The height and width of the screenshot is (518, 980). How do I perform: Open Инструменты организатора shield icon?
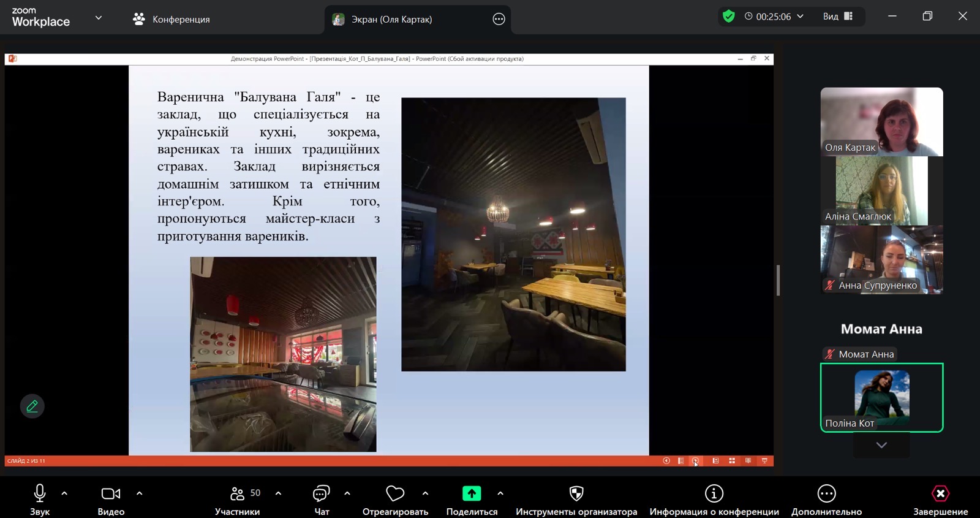click(x=576, y=494)
